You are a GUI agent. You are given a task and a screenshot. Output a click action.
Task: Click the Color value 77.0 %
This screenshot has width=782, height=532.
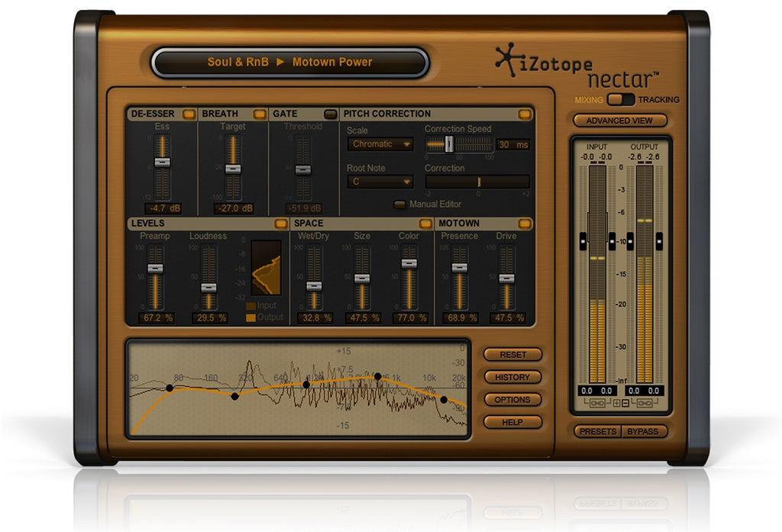pos(410,318)
